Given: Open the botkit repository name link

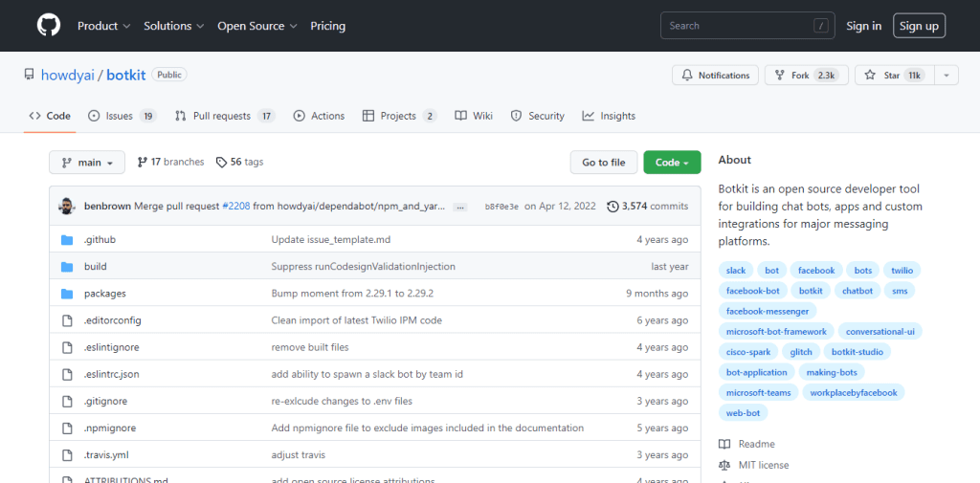Looking at the screenshot, I should click(x=126, y=75).
